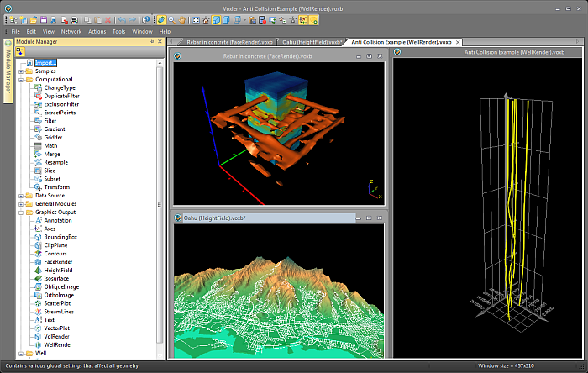The width and height of the screenshot is (588, 373).
Task: Click the Save icon in the toolbar
Action: point(44,20)
